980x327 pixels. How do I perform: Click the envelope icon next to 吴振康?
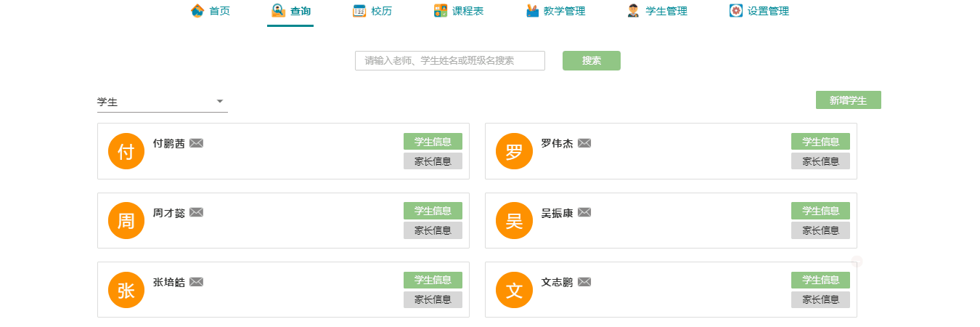click(584, 212)
